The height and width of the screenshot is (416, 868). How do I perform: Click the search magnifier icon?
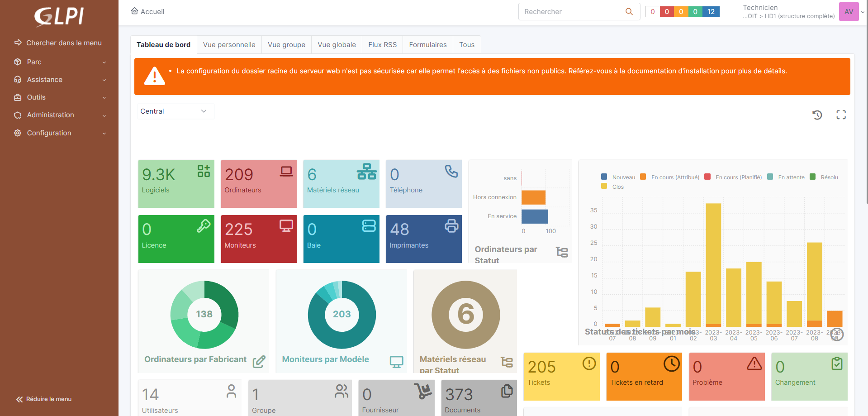(629, 12)
